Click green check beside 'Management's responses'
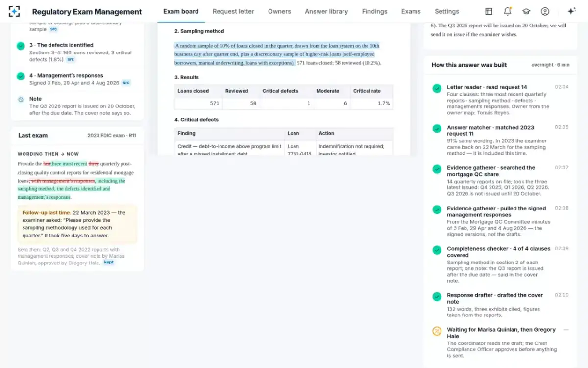Screen dimensions: 588x368 click(21, 76)
